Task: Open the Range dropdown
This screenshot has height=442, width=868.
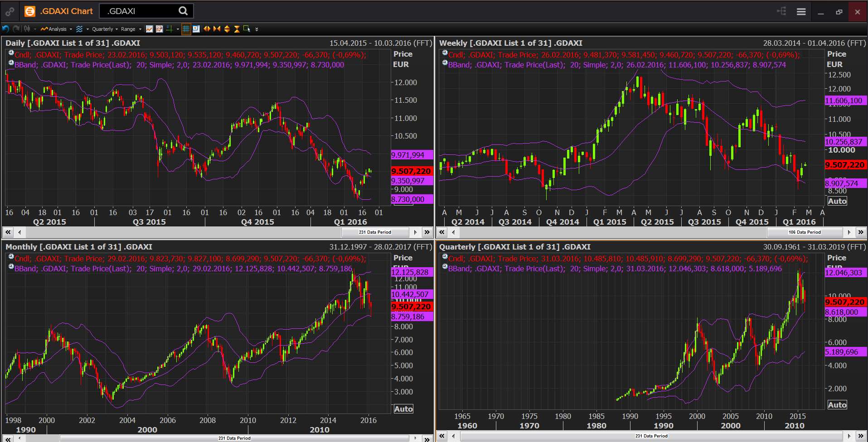Action: (x=130, y=29)
